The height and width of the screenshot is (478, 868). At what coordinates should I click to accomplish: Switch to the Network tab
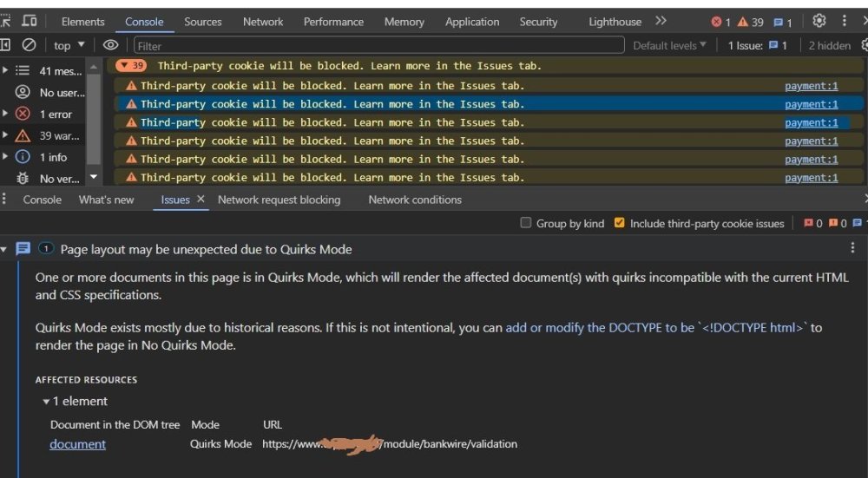click(263, 22)
